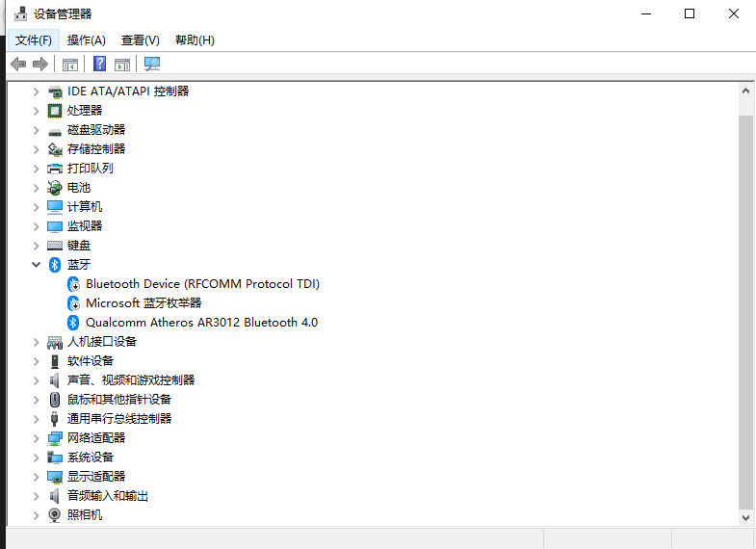Screen dimensions: 756x549
Task: Click the 计算机 computer icon
Action: point(55,207)
